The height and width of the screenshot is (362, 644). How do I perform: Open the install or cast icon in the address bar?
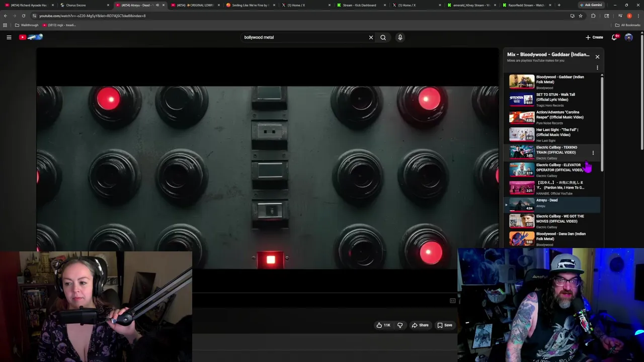(572, 16)
